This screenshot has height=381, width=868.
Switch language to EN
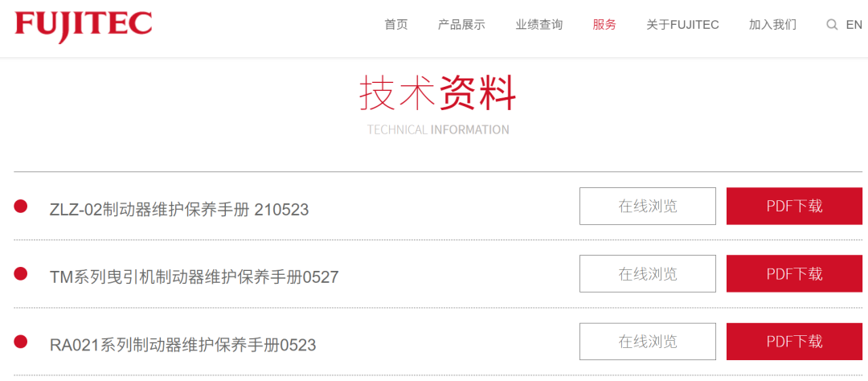point(854,24)
